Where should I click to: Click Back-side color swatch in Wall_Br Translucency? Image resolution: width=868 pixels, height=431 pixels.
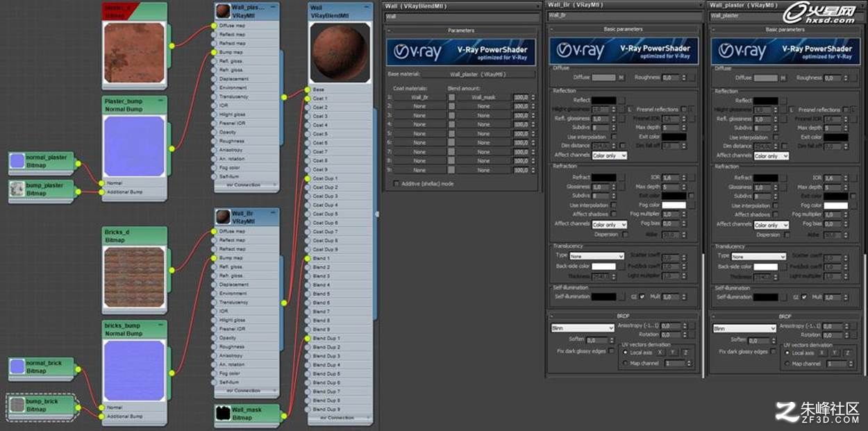(x=604, y=267)
